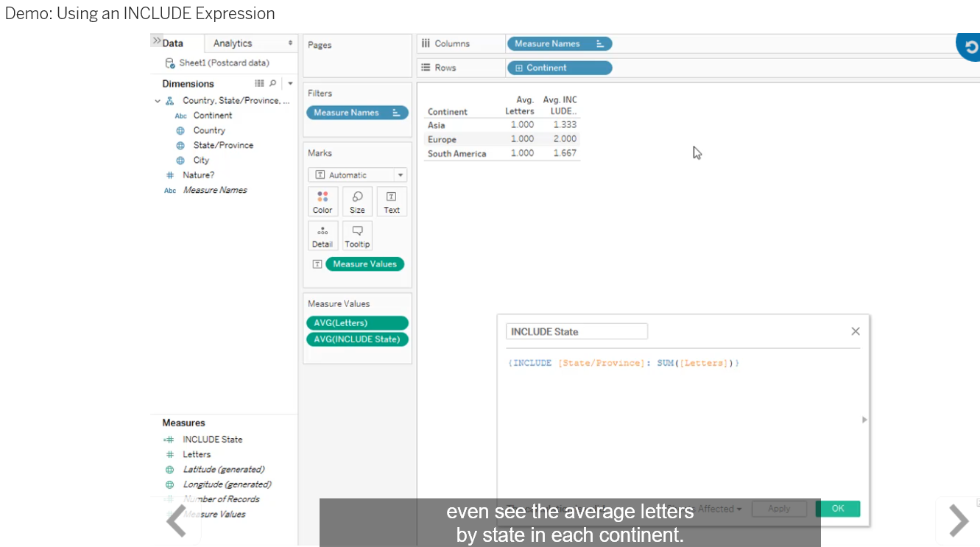Click the Size marks card button
The image size is (980, 547).
[x=357, y=202]
